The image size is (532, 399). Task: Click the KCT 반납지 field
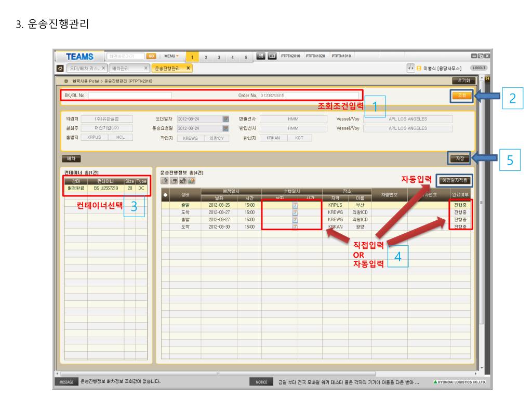point(299,138)
